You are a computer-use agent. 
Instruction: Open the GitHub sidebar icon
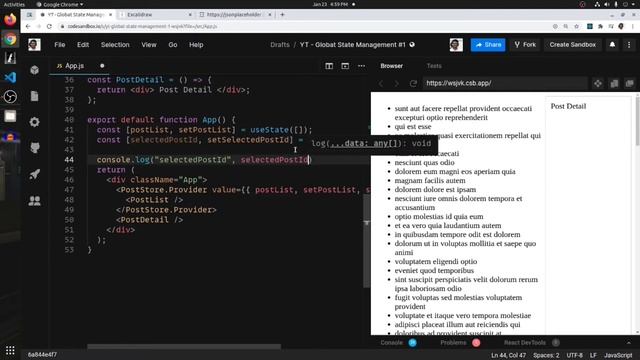pyautogui.click(x=35, y=148)
